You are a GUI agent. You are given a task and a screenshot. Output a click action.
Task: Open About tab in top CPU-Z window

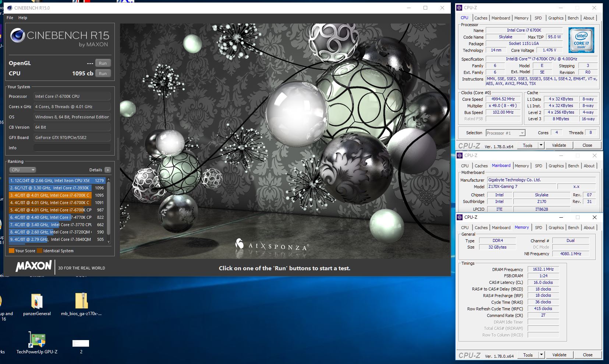click(x=589, y=18)
